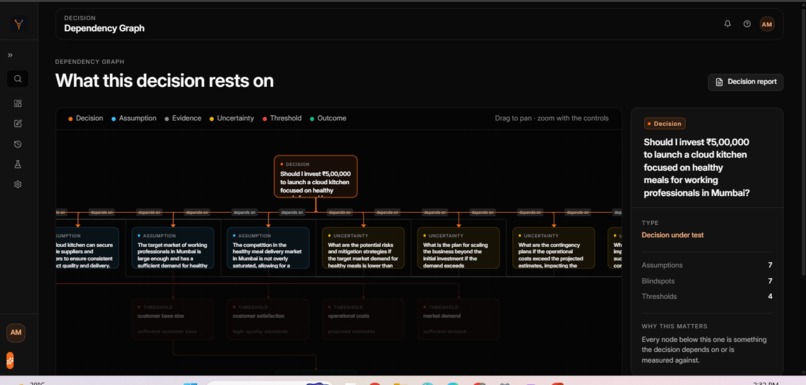Image resolution: width=806 pixels, height=385 pixels.
Task: Click the Decision legend item
Action: 86,118
